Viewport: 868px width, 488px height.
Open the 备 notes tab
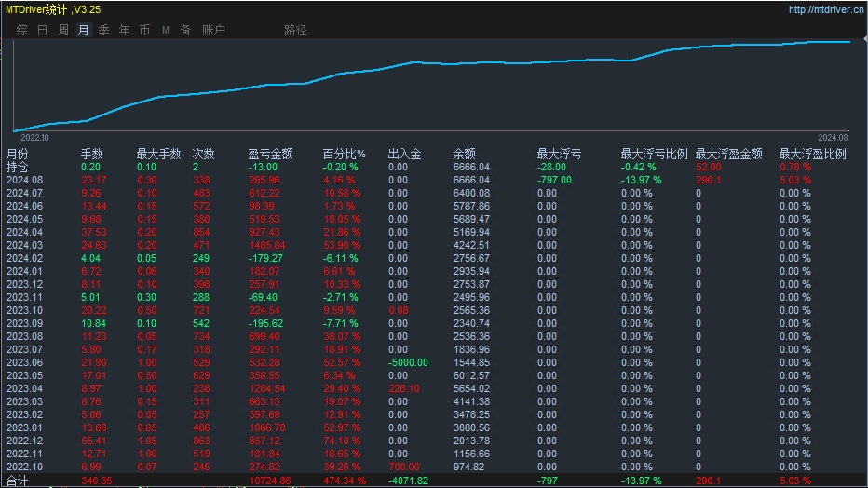point(186,30)
